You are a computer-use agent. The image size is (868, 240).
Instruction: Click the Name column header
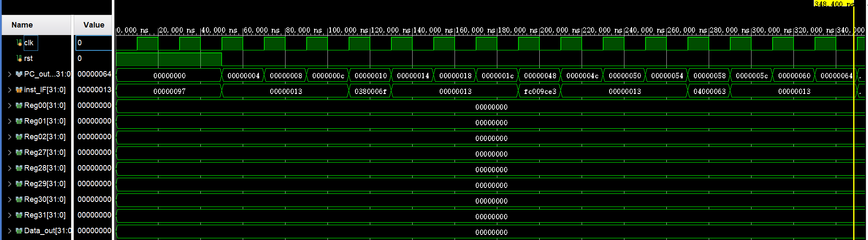(22, 25)
